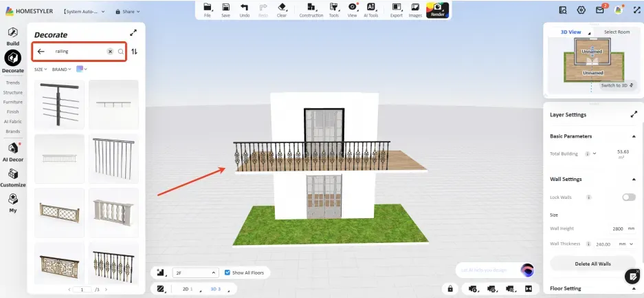This screenshot has height=298, width=644.
Task: Clear the railing search text with X
Action: [x=110, y=52]
